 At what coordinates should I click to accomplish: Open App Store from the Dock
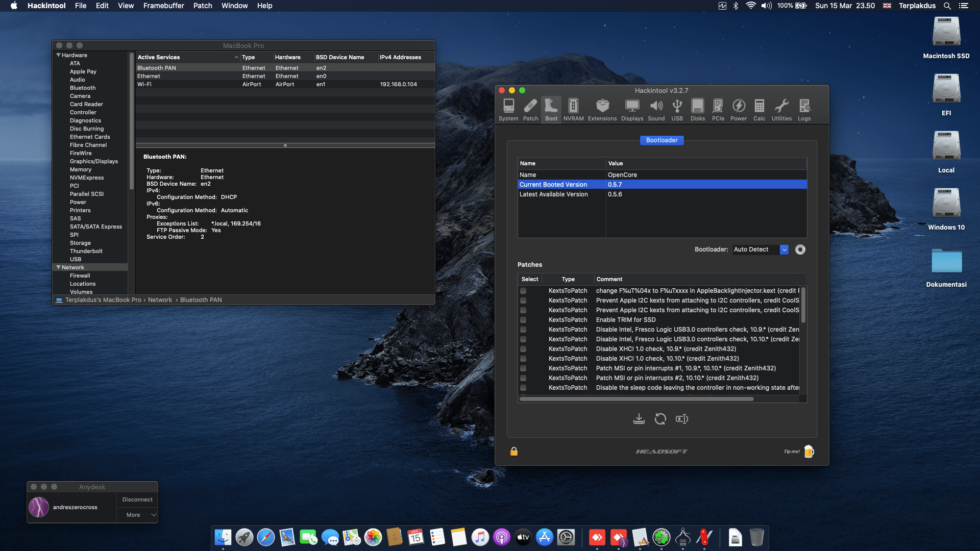point(545,537)
